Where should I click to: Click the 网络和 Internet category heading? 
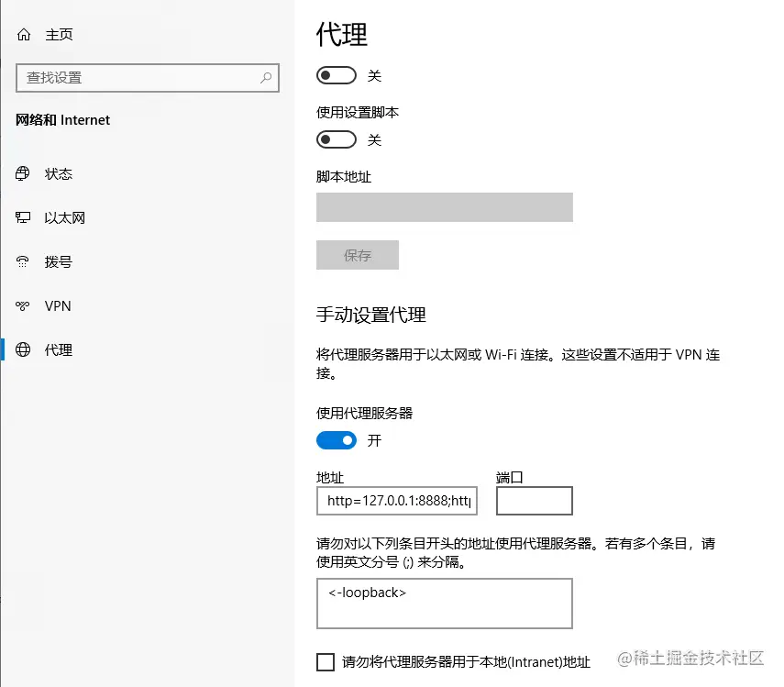(x=62, y=120)
